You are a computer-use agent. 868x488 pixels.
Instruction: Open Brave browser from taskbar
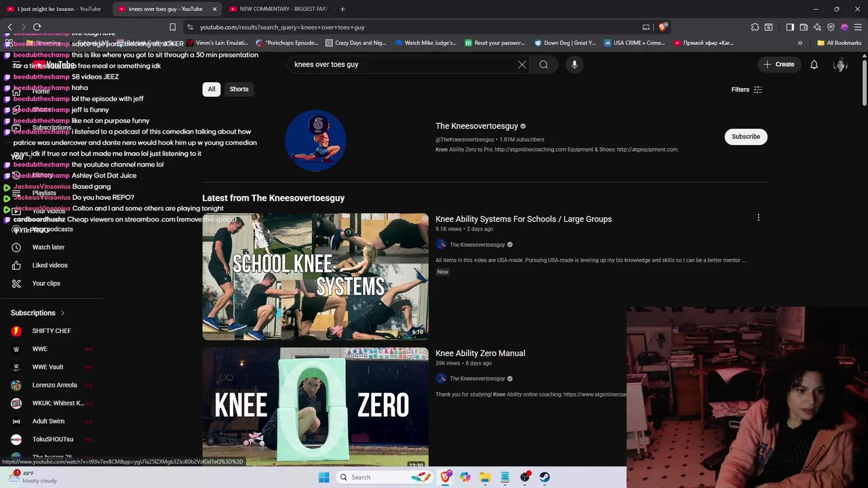tap(446, 477)
